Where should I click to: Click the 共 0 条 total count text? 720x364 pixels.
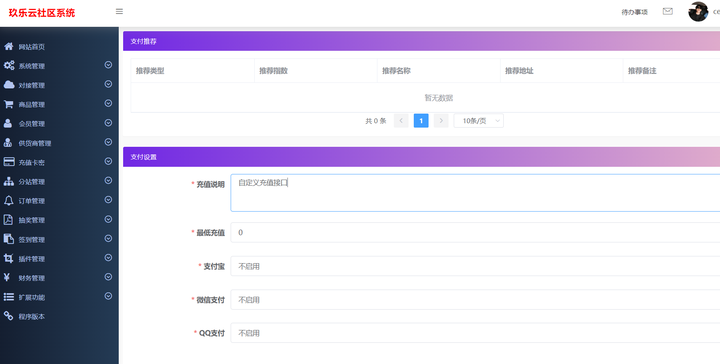[x=376, y=121]
